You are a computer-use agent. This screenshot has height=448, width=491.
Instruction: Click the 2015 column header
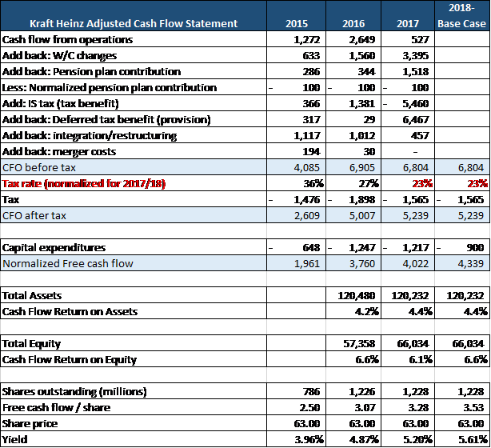tap(296, 23)
